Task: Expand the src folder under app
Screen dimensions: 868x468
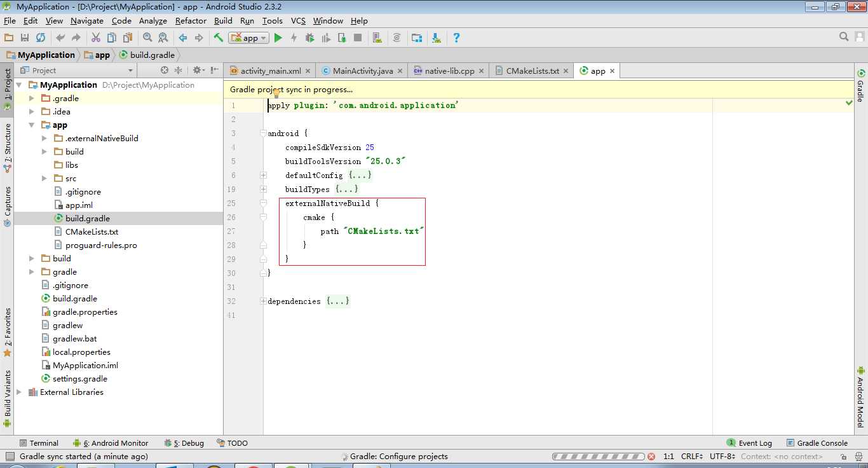Action: point(44,179)
